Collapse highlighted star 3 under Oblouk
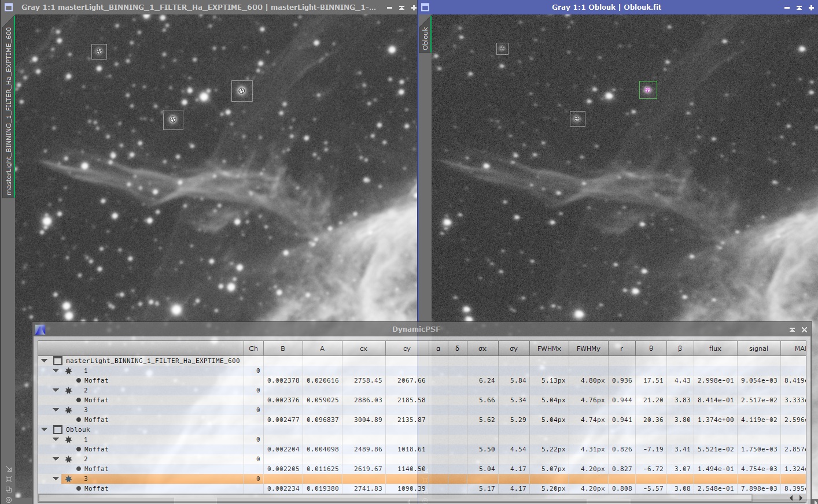 pyautogui.click(x=56, y=479)
